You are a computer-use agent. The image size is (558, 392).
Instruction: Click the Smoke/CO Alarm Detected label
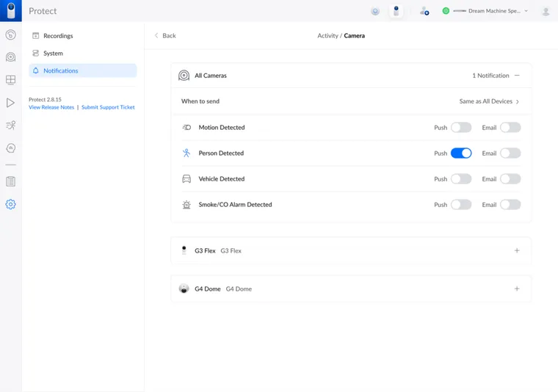tap(235, 205)
